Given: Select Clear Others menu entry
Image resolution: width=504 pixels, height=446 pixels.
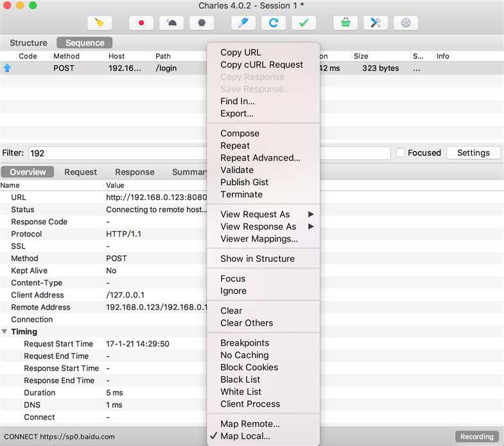Looking at the screenshot, I should [x=263, y=323].
